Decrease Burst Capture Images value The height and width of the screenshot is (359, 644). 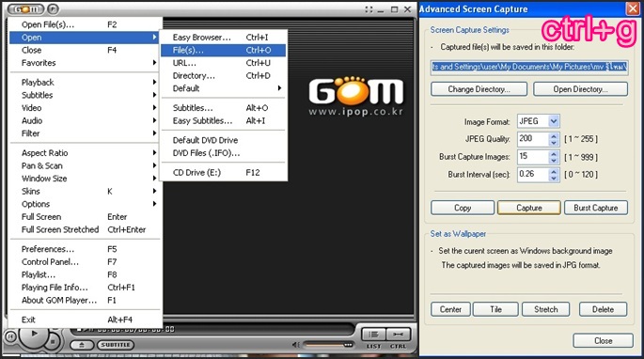tap(554, 160)
